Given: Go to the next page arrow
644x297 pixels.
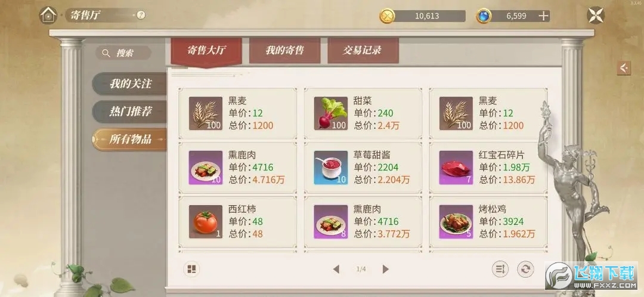Looking at the screenshot, I should [385, 270].
